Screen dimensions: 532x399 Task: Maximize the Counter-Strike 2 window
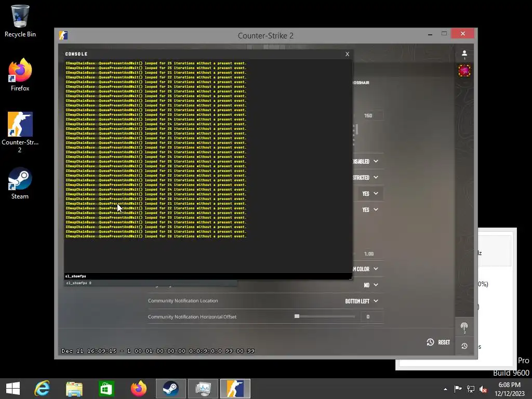(x=444, y=34)
